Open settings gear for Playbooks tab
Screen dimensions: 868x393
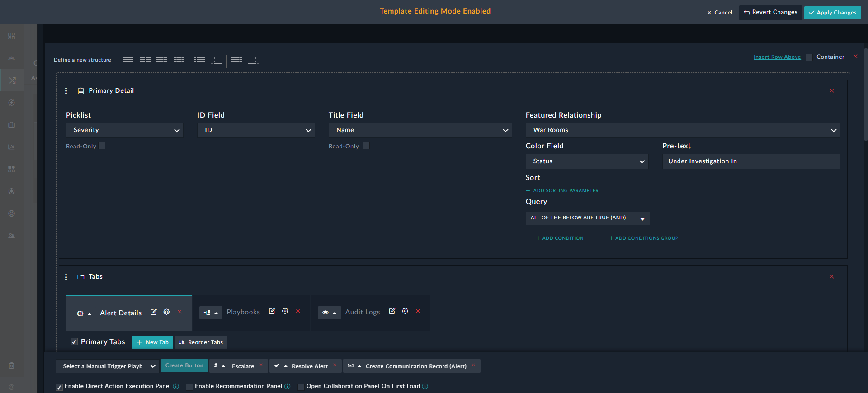pyautogui.click(x=285, y=311)
